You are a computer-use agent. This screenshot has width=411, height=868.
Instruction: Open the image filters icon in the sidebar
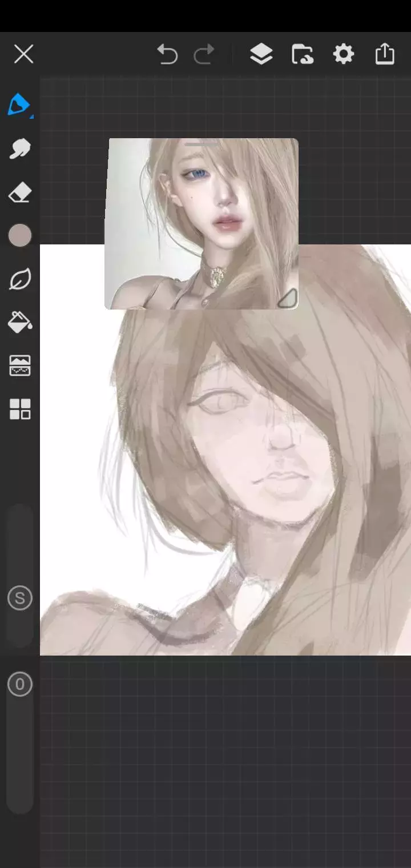19,365
